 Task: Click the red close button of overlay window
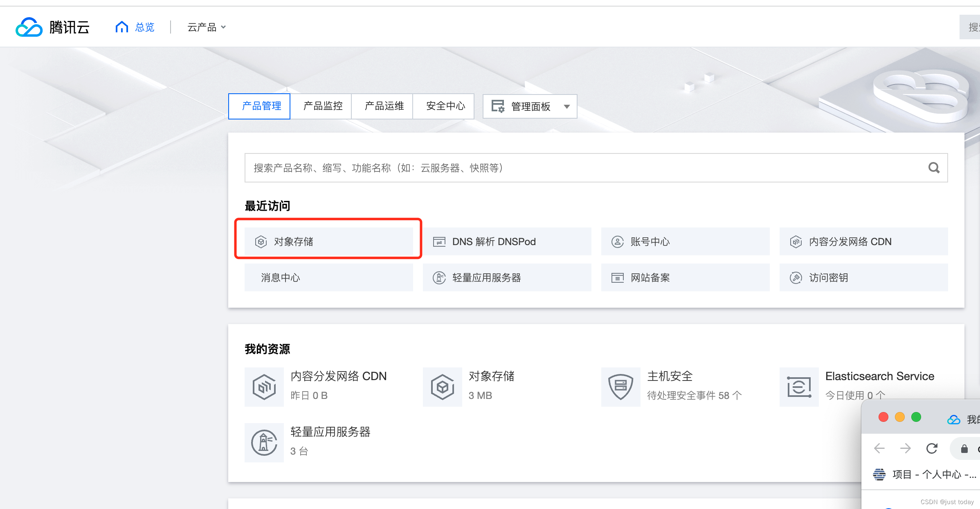click(x=883, y=417)
